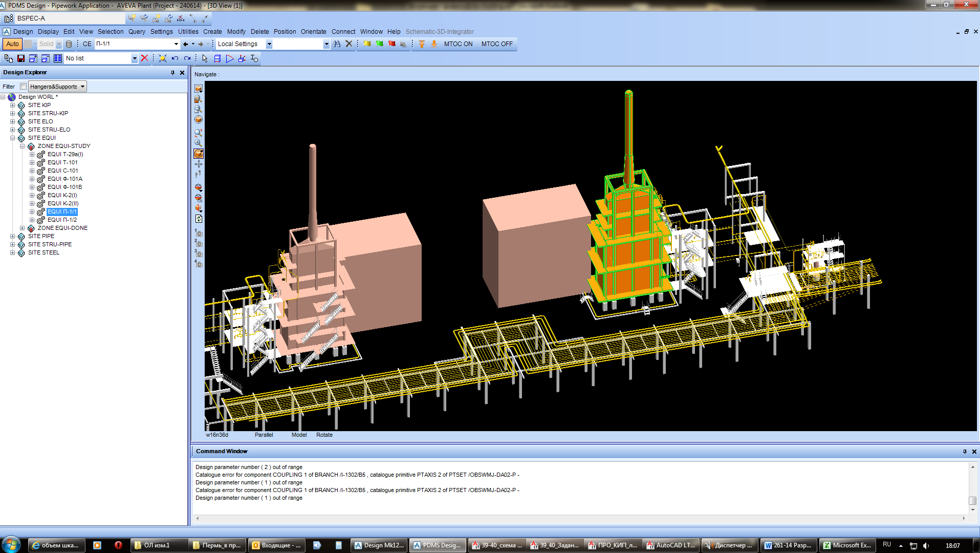
Task: Open the Orientate menu
Action: coord(313,32)
